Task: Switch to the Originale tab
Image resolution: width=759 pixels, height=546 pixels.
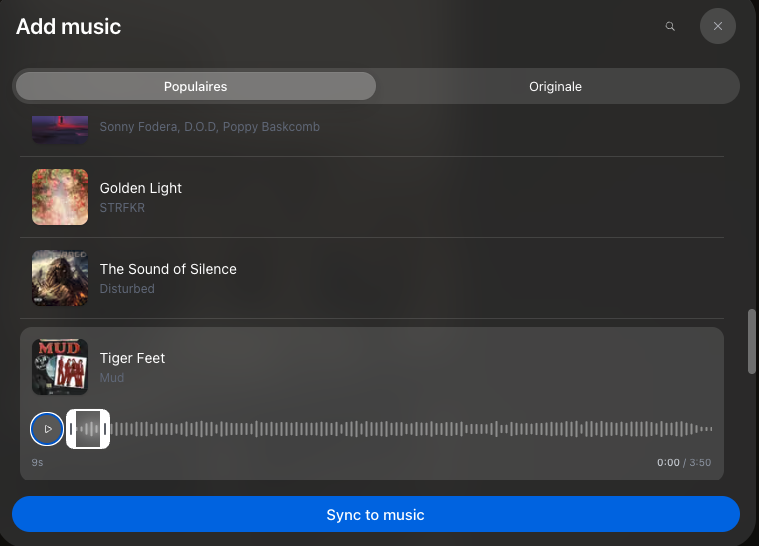Action: pyautogui.click(x=555, y=87)
